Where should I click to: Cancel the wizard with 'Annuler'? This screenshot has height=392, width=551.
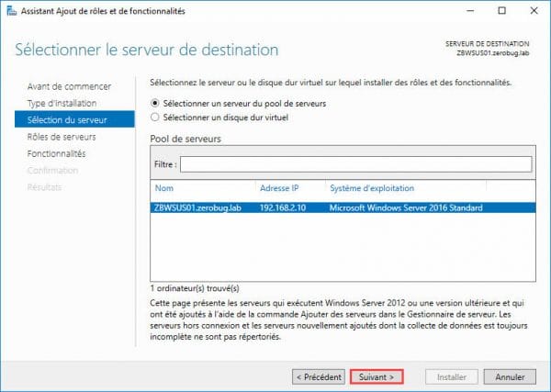click(x=510, y=377)
